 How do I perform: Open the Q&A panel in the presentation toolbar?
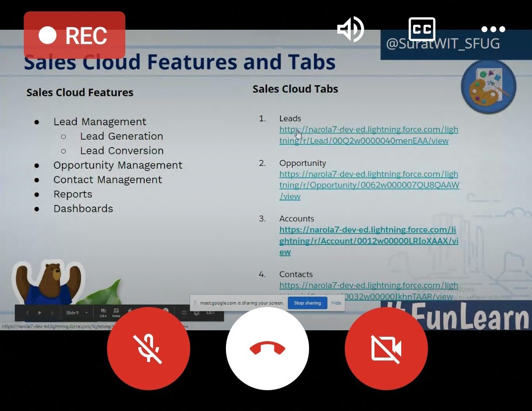(103, 312)
